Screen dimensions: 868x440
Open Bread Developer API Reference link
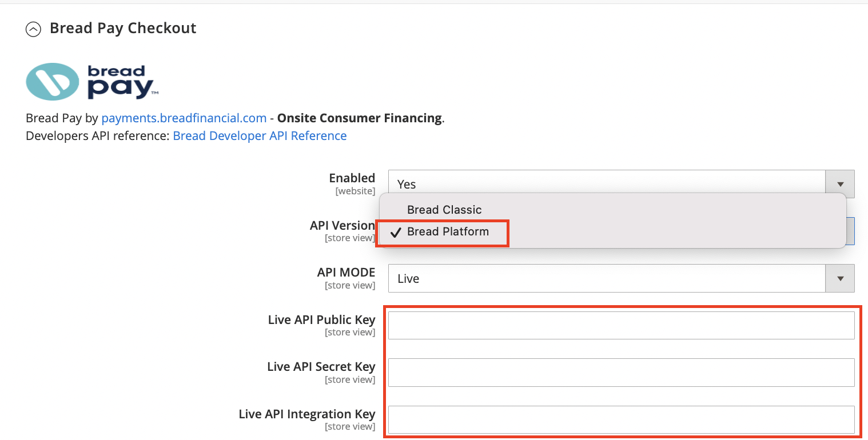click(x=260, y=136)
